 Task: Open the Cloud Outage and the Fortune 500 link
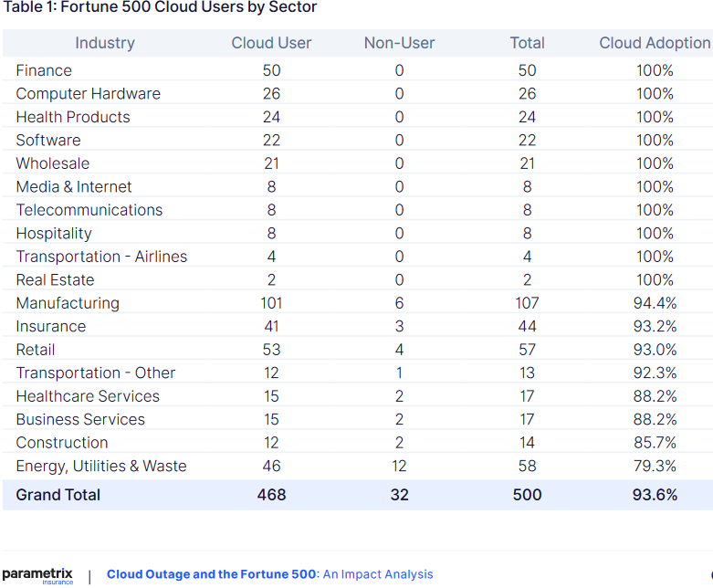[x=212, y=574]
